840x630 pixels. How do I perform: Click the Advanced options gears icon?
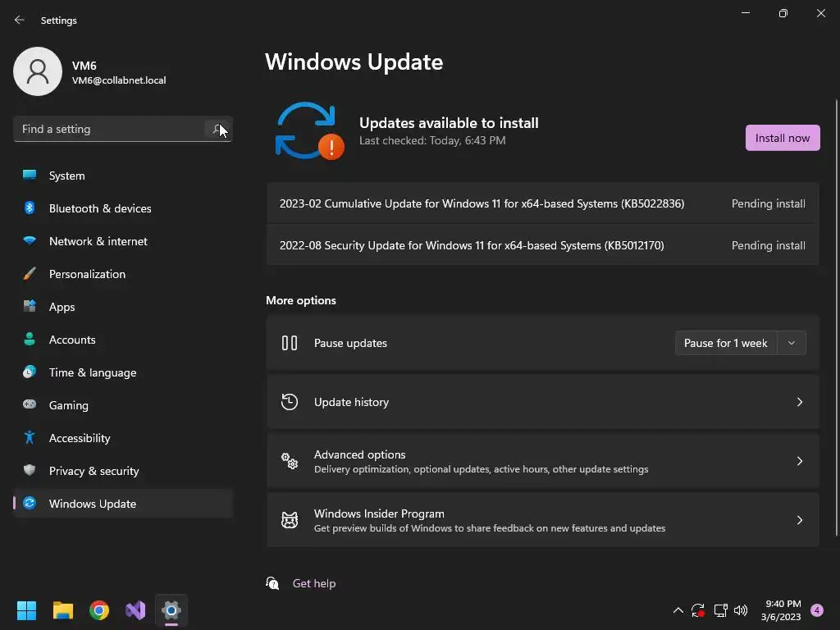(290, 461)
